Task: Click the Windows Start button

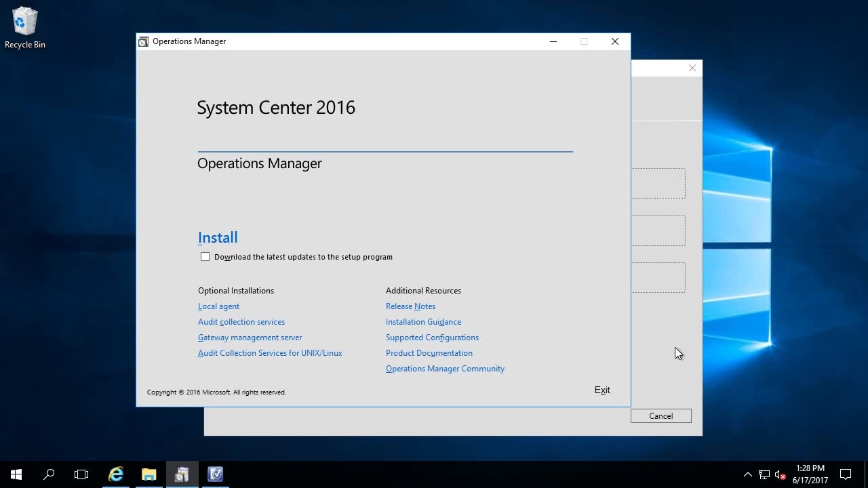Action: tap(16, 474)
